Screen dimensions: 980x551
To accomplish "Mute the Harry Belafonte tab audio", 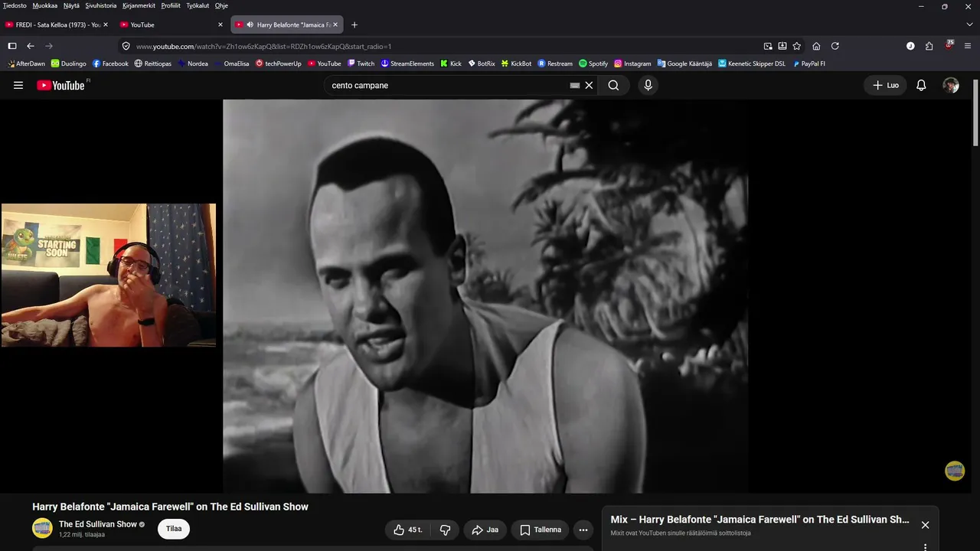I will [250, 24].
